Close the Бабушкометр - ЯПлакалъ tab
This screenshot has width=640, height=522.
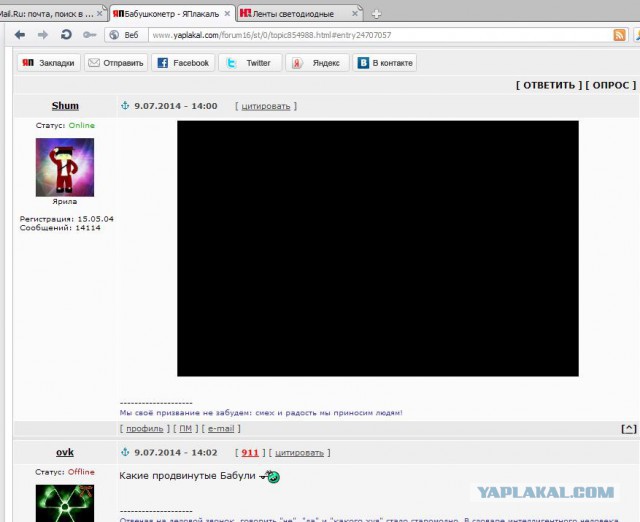pos(228,13)
